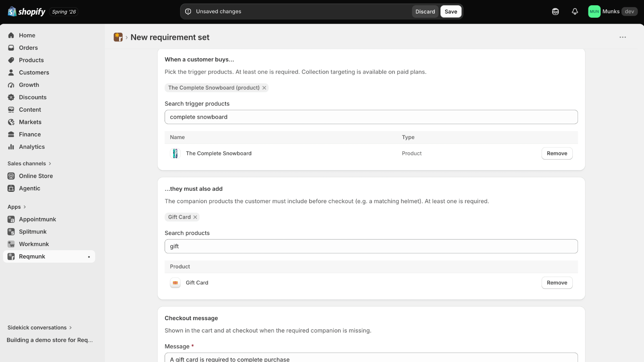This screenshot has width=644, height=362.
Task: Click the 'Product' column header in companion table
Action: coord(180,267)
